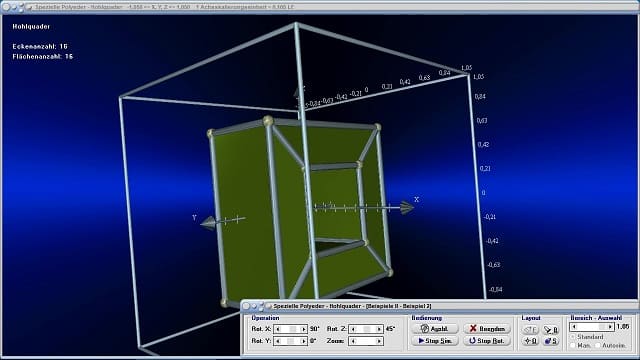This screenshot has width=640, height=360.
Task: Increase Rot. X with right arrow
Action: pyautogui.click(x=303, y=329)
